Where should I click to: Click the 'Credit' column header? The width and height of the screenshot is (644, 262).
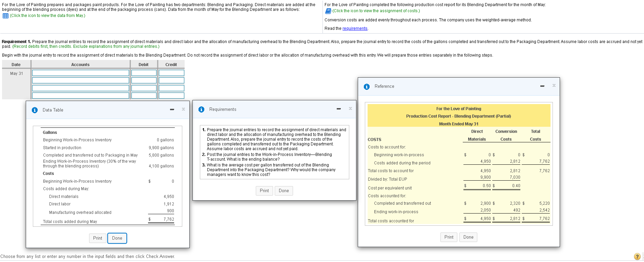[171, 65]
